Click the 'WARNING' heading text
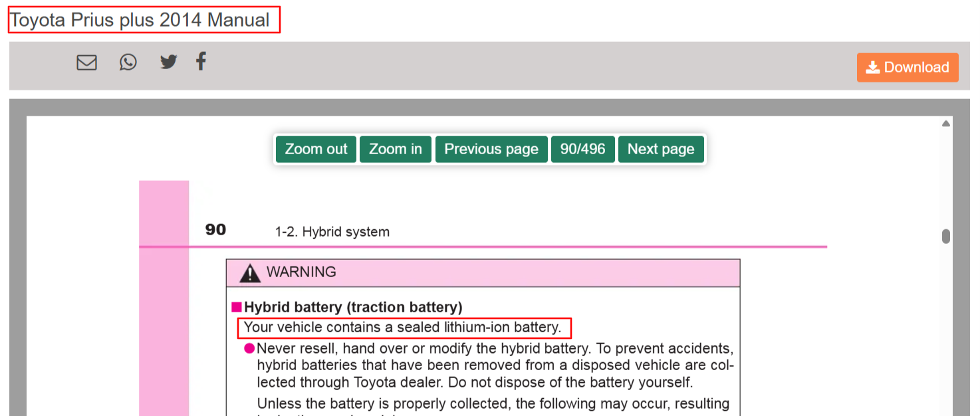This screenshot has width=980, height=416. pos(301,272)
